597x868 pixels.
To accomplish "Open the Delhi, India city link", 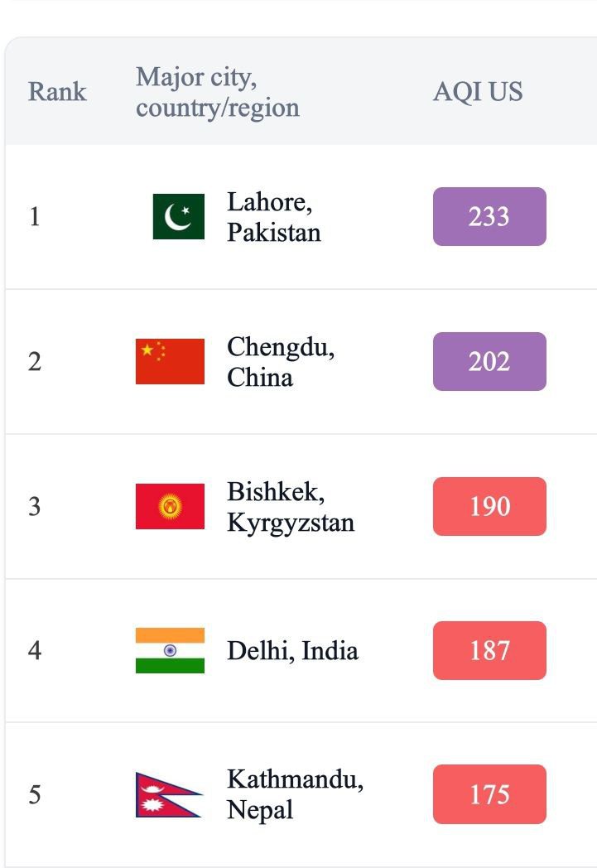I will tap(292, 650).
